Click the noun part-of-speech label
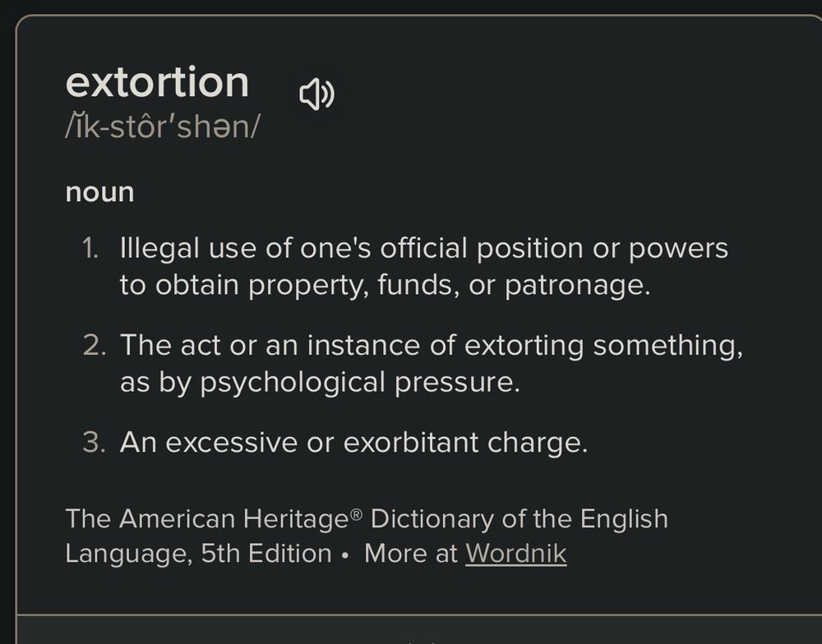This screenshot has width=822, height=644. [x=99, y=191]
